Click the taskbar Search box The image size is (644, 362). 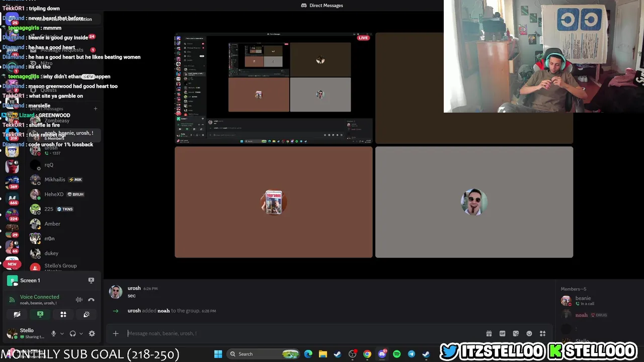click(263, 354)
